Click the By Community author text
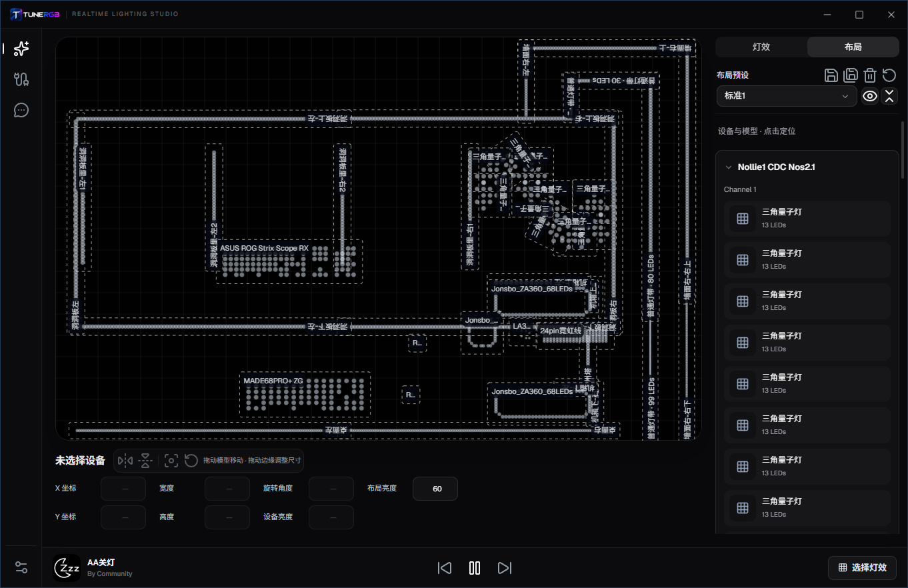 point(110,574)
